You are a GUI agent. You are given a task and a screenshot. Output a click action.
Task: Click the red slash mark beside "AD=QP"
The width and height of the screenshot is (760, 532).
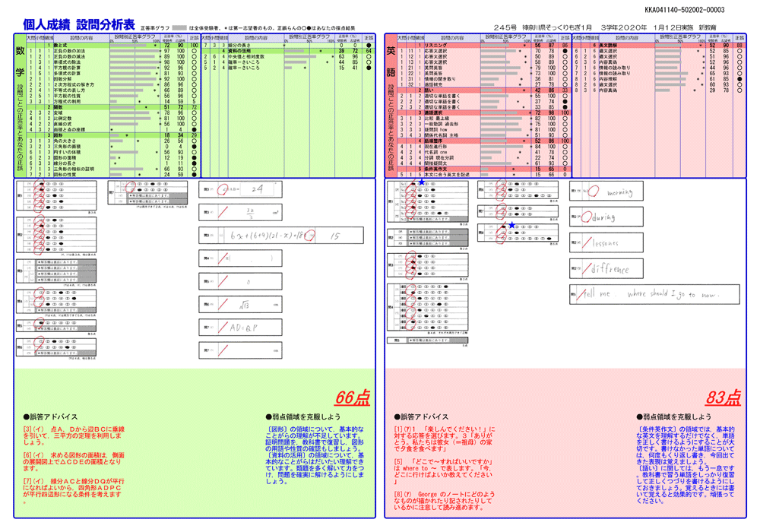pyautogui.click(x=223, y=328)
